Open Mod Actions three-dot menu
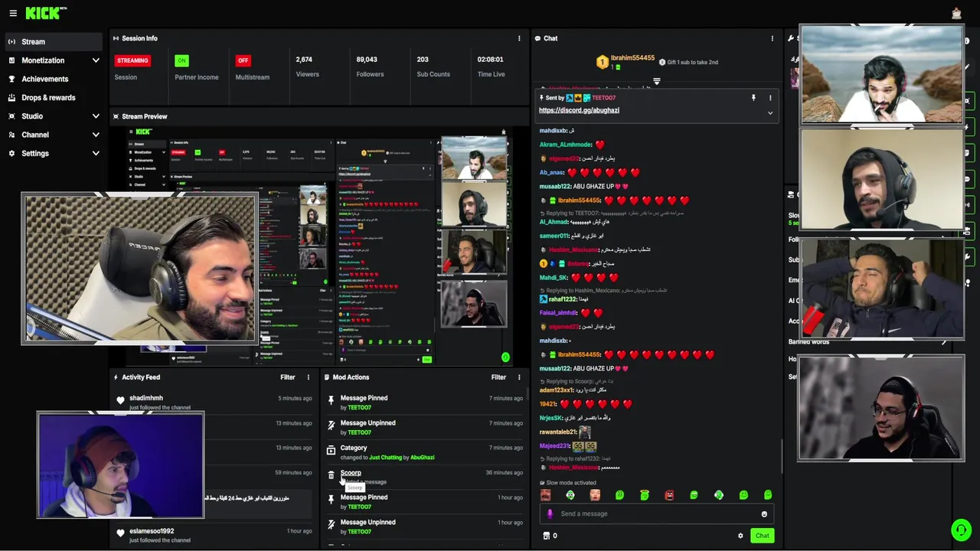The image size is (980, 551). tap(519, 377)
